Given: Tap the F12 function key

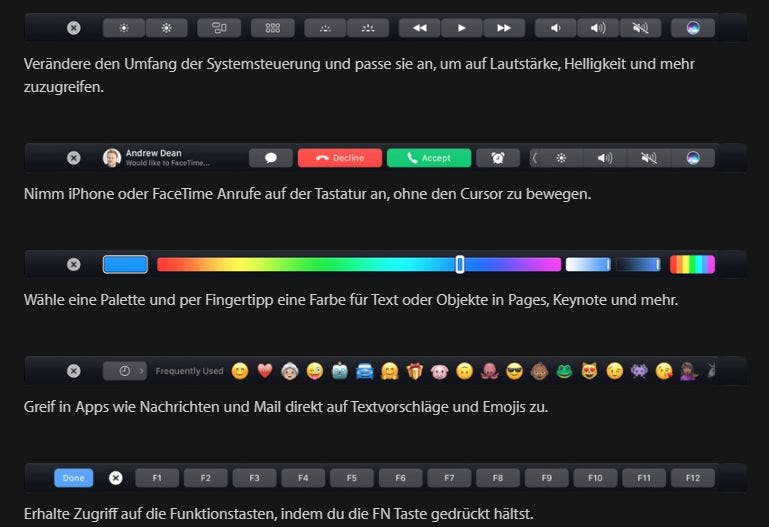Looking at the screenshot, I should point(693,478).
